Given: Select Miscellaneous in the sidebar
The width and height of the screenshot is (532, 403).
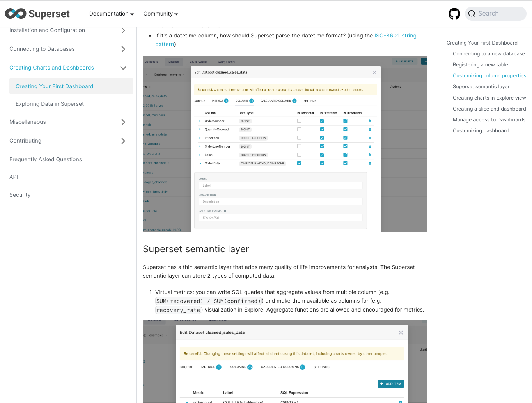Looking at the screenshot, I should coord(28,122).
